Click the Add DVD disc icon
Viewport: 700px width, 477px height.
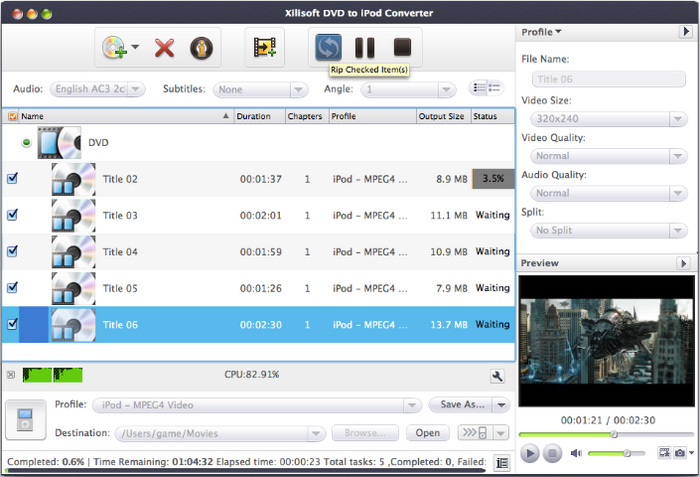pos(114,47)
